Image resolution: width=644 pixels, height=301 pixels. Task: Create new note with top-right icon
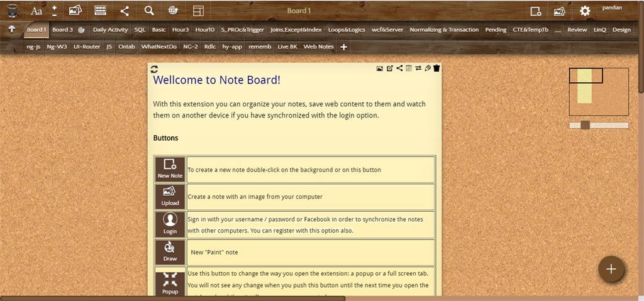tap(536, 11)
